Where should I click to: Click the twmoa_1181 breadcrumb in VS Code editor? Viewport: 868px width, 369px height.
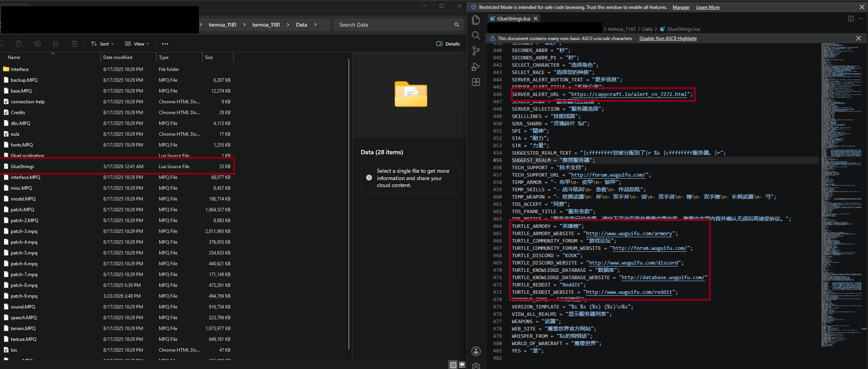click(x=622, y=29)
